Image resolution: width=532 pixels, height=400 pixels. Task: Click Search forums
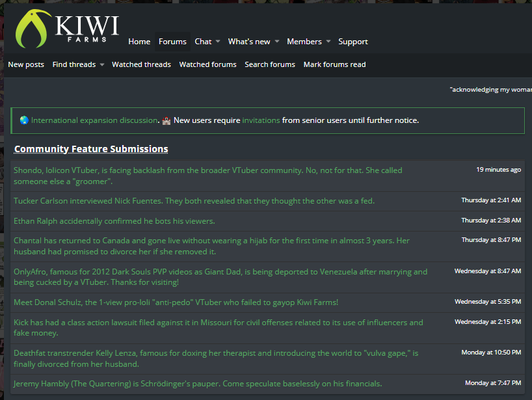(x=270, y=64)
